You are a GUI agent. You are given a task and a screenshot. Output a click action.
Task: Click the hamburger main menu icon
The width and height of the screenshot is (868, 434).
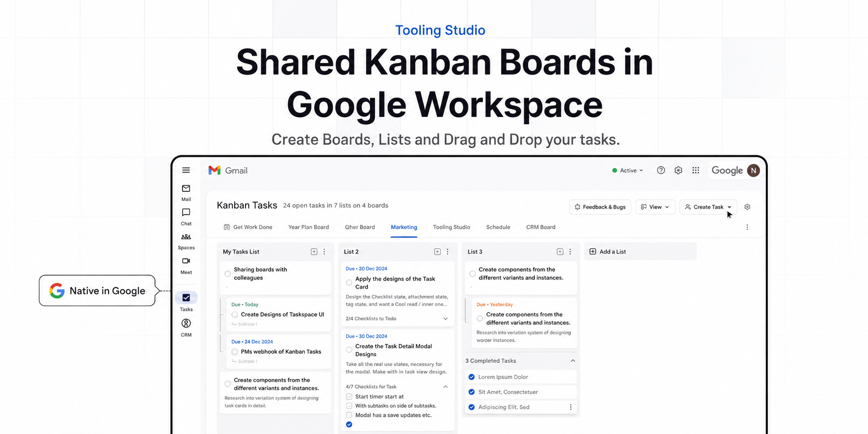point(186,170)
